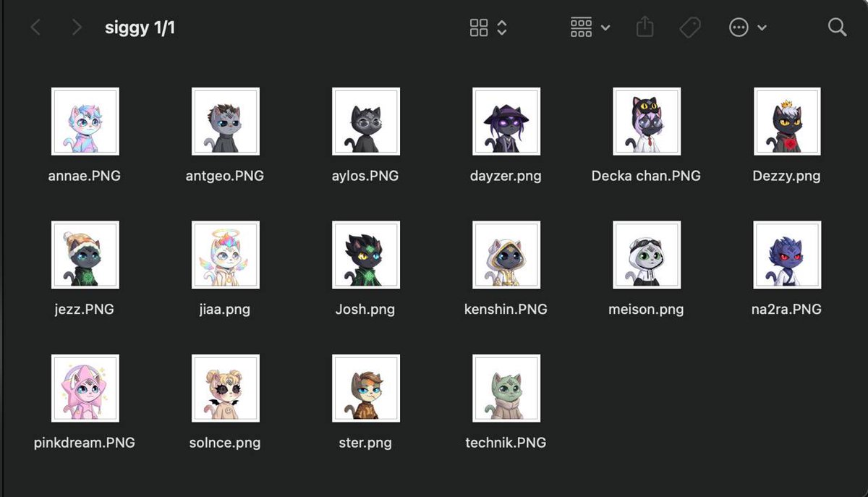The image size is (868, 497).
Task: Select the solnce.png thumbnail
Action: coord(226,388)
